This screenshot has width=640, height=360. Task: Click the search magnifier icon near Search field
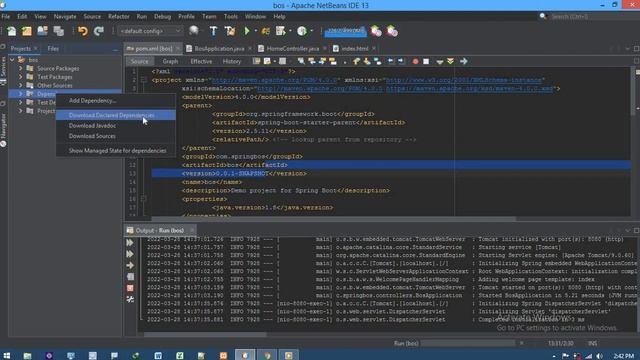(543, 16)
